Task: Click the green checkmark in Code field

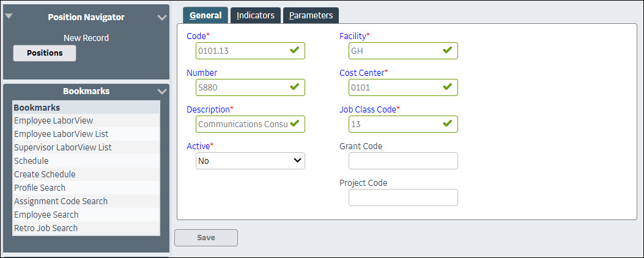Action: coord(295,51)
